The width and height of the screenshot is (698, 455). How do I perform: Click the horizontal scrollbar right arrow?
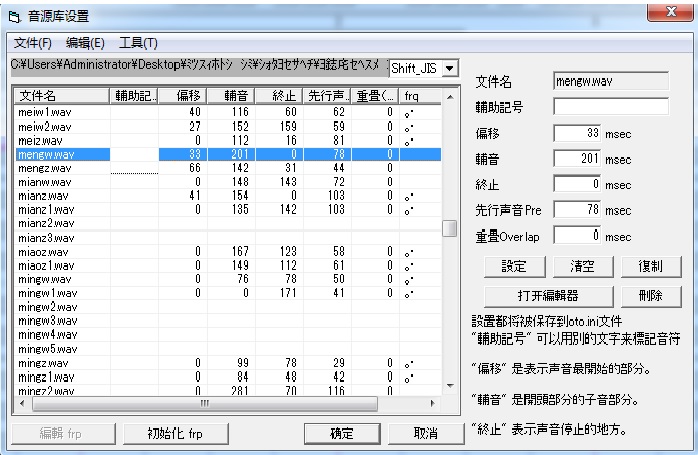[433, 403]
